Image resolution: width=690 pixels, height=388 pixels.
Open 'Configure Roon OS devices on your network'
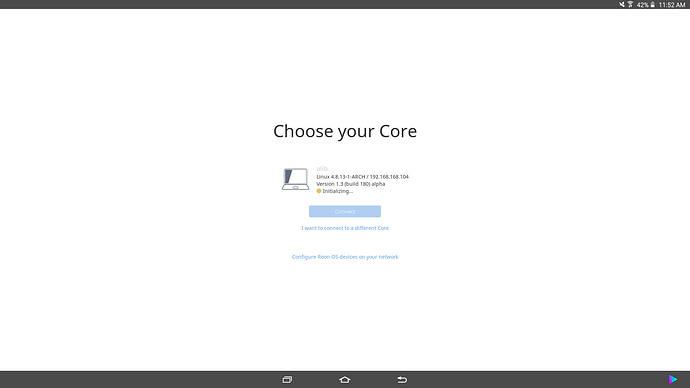[345, 257]
